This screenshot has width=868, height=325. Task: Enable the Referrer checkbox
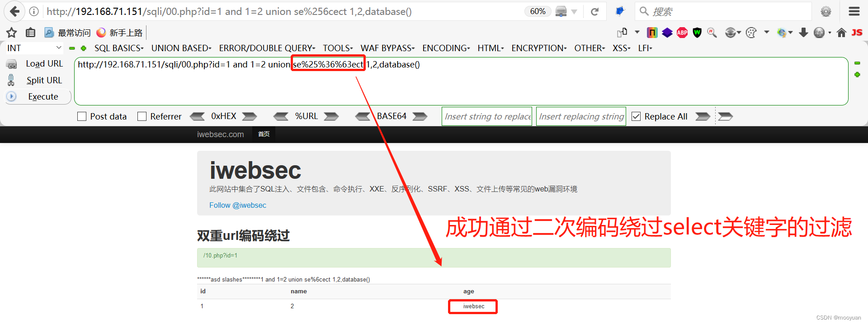pos(142,116)
